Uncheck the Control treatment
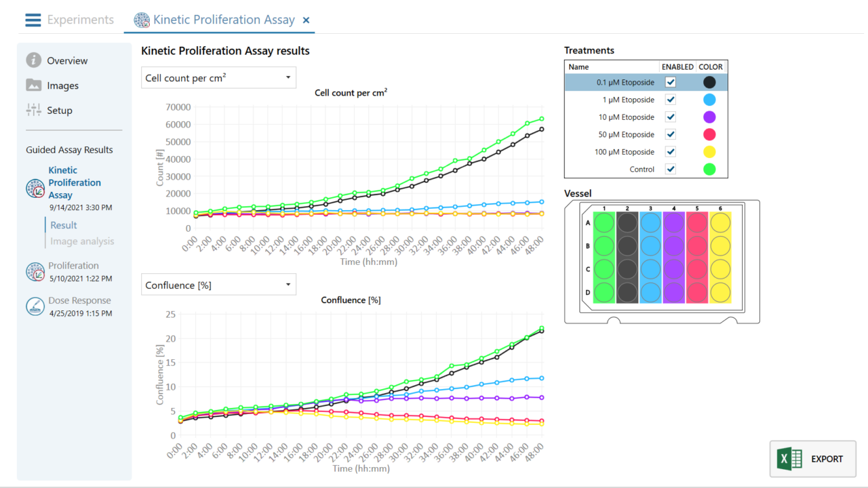Image resolution: width=868 pixels, height=488 pixels. click(670, 169)
